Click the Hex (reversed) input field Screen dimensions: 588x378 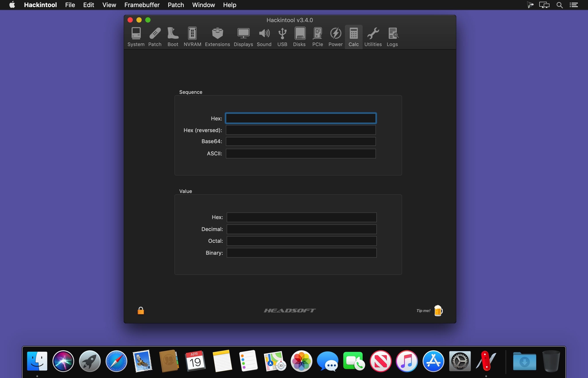[x=301, y=130]
